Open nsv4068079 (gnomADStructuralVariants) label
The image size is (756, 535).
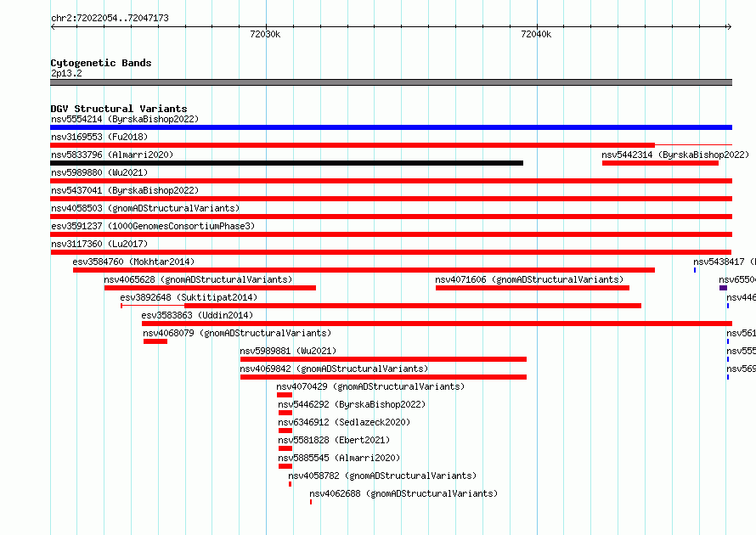[x=237, y=333]
